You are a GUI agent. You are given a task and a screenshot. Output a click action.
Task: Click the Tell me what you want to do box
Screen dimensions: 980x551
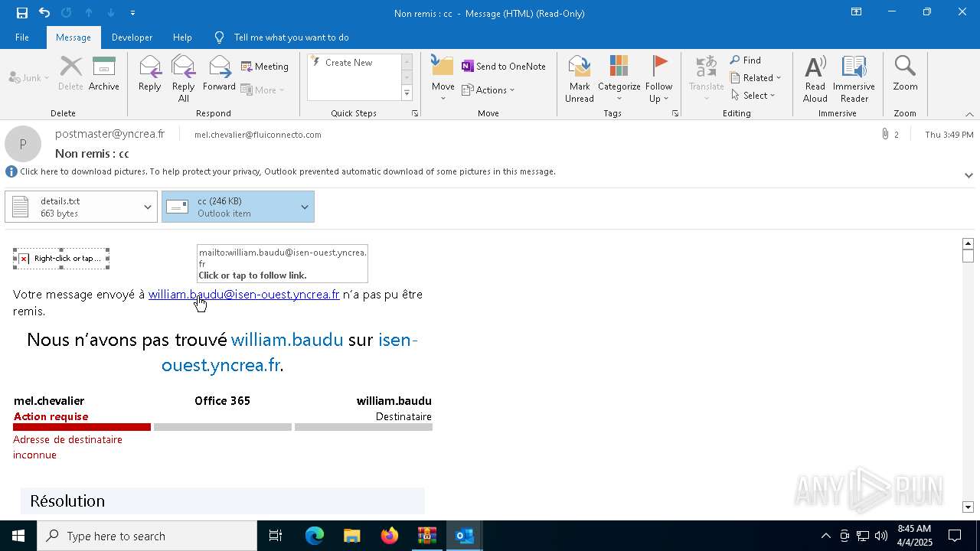pyautogui.click(x=291, y=37)
